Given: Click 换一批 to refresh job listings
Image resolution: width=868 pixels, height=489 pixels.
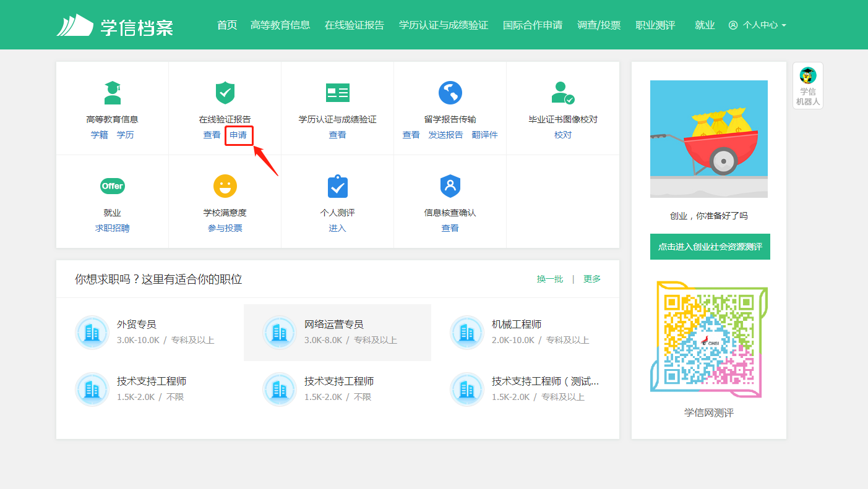Looking at the screenshot, I should 550,279.
